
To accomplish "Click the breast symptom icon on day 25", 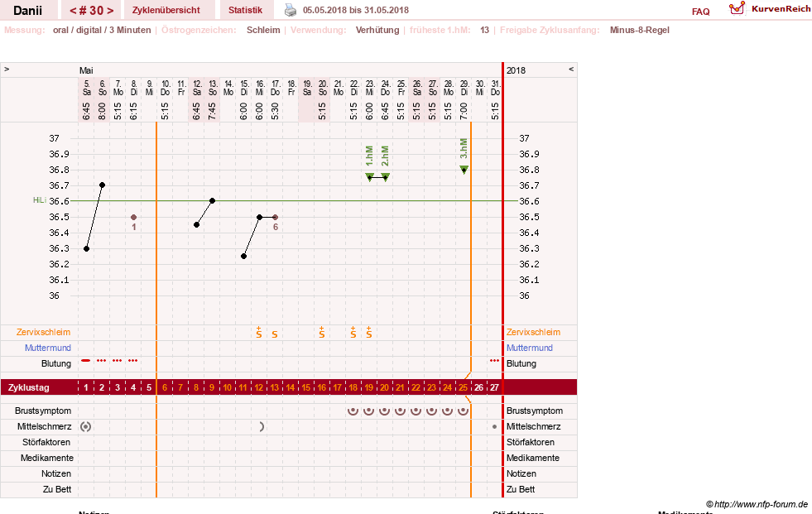I will pyautogui.click(x=463, y=411).
